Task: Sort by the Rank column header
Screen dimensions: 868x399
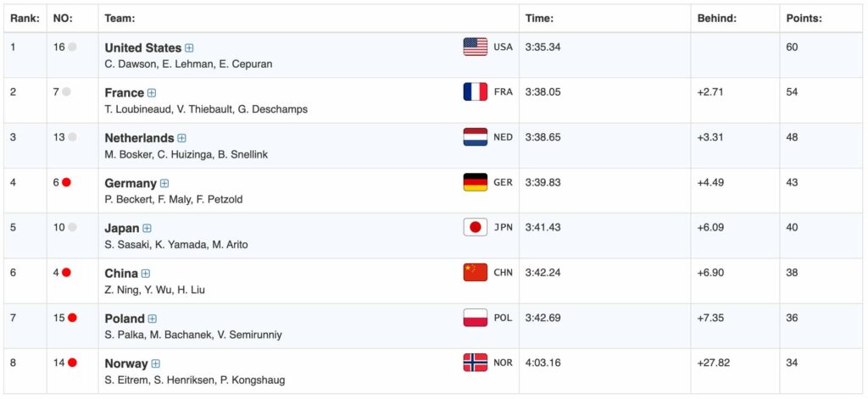Action: (24, 18)
